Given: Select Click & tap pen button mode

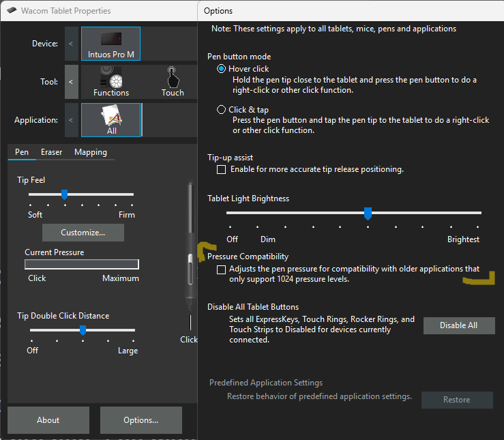Looking at the screenshot, I should [x=221, y=110].
